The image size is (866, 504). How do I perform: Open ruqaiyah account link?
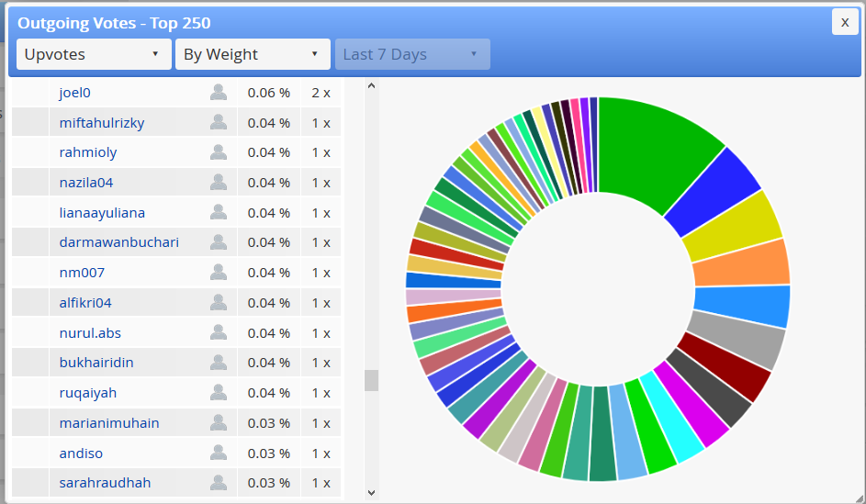point(88,393)
